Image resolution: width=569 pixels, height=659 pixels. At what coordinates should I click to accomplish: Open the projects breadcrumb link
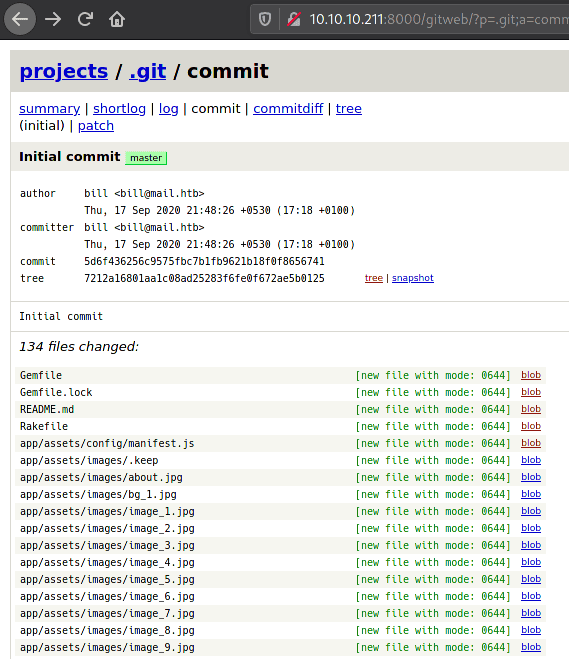coord(63,71)
